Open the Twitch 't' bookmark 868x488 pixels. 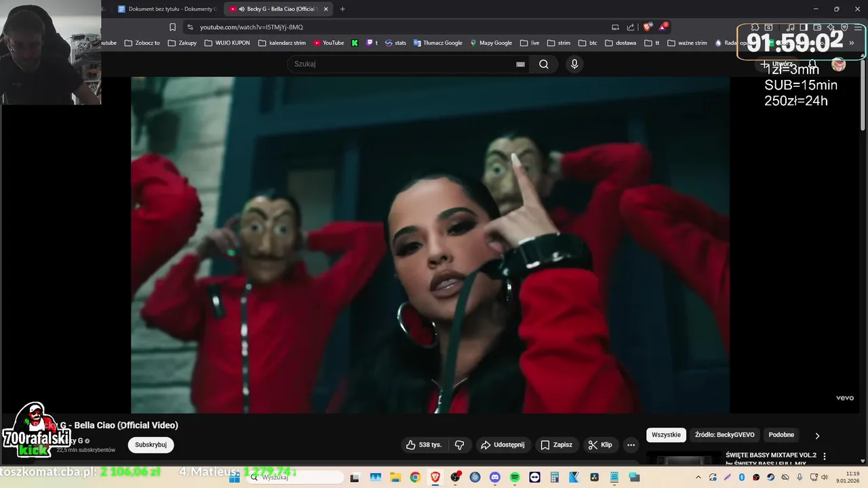point(372,43)
